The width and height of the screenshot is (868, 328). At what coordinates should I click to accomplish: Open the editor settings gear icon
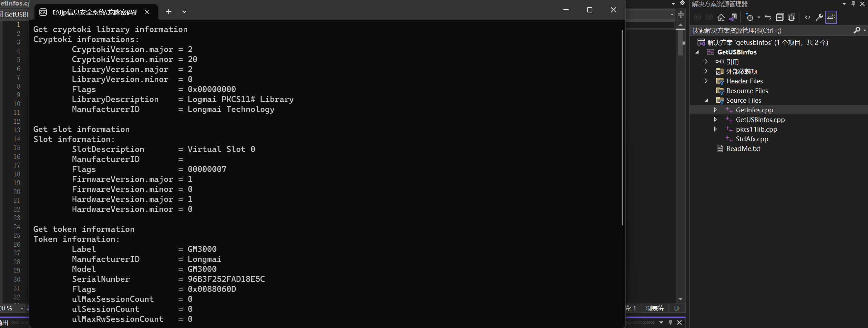coord(682,3)
